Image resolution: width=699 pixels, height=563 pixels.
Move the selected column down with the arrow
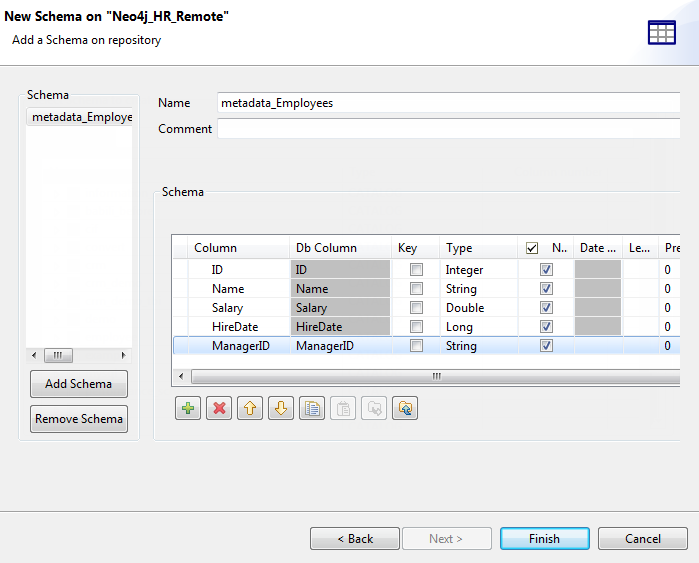[x=281, y=408]
